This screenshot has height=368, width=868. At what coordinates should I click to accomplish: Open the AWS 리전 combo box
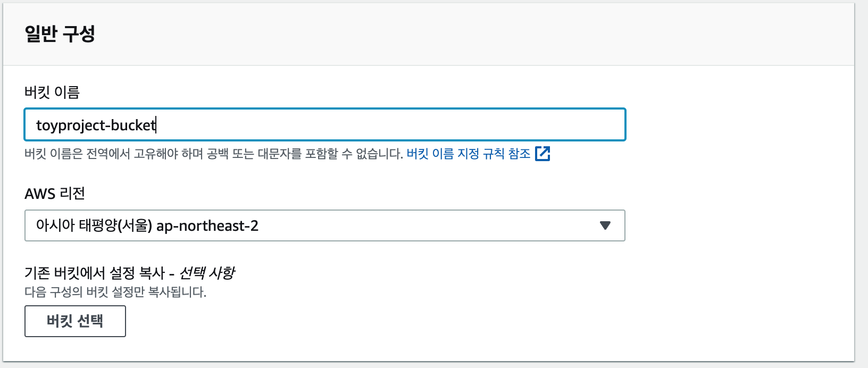(x=325, y=225)
